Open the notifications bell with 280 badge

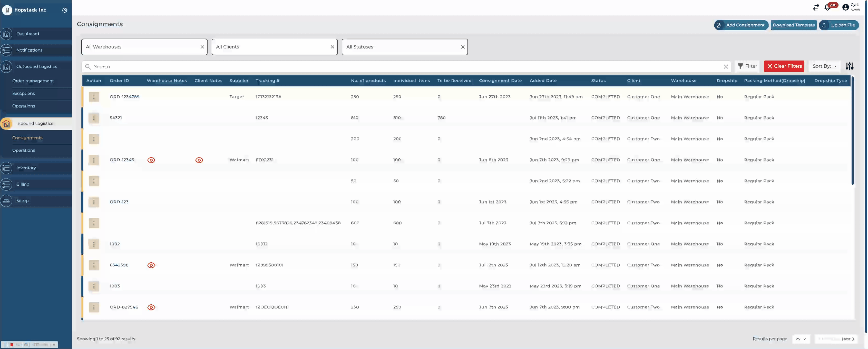pyautogui.click(x=827, y=7)
